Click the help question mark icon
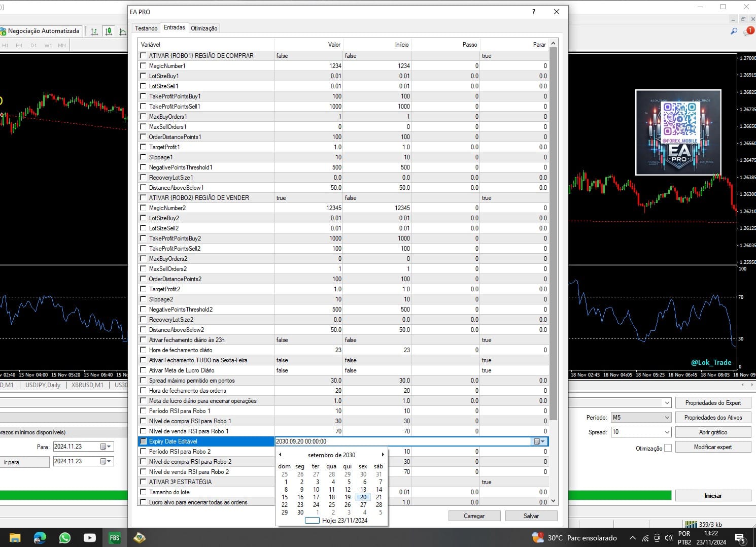Viewport: 756px width, 547px height. coord(533,12)
